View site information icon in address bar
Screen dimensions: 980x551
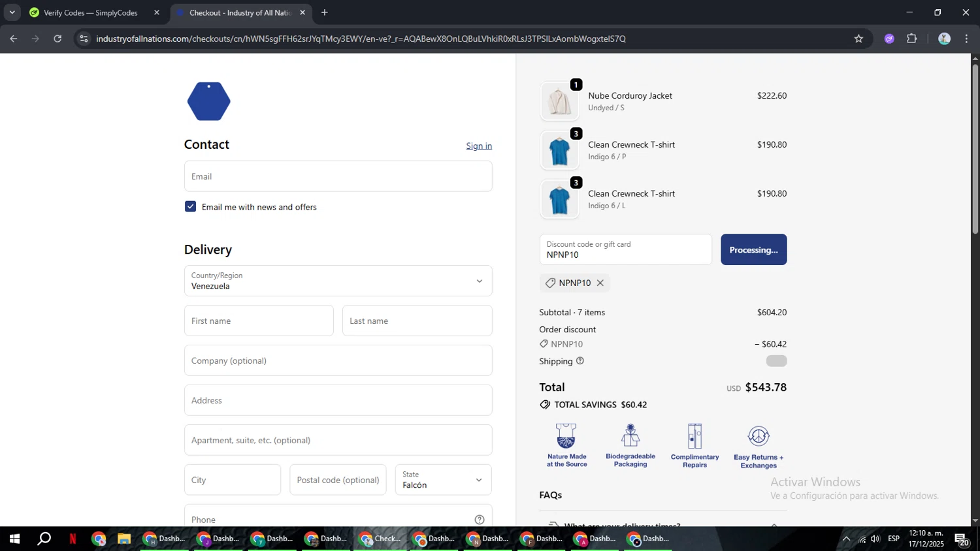(84, 39)
